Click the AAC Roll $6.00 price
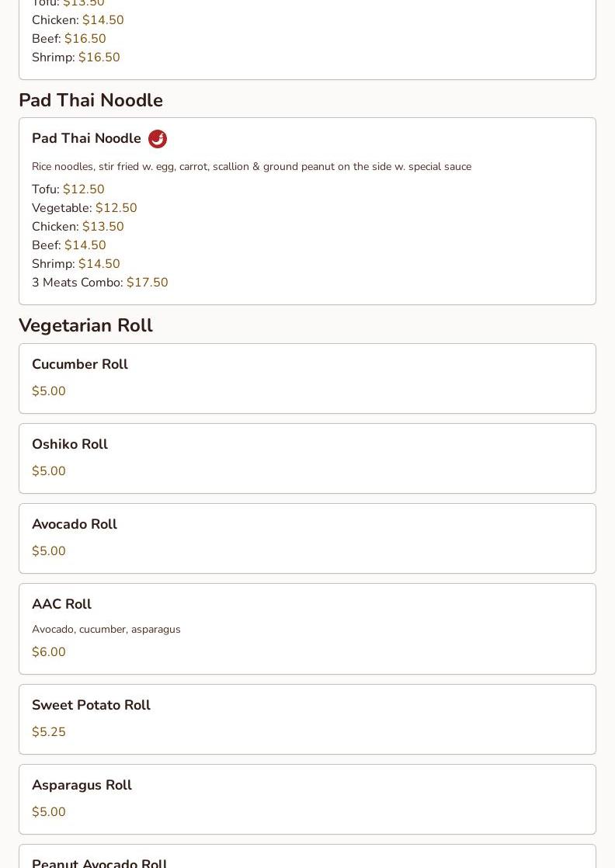This screenshot has width=615, height=868. click(49, 651)
